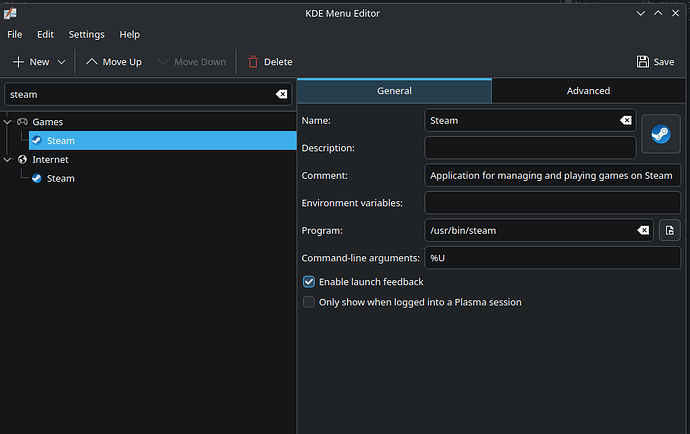Clear the steam search field with its clear icon

281,94
